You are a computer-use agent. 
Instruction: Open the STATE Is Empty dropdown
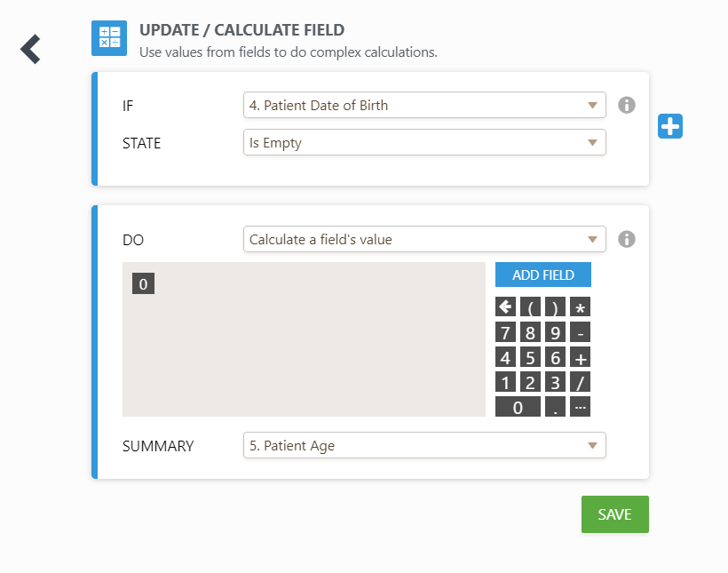point(424,142)
